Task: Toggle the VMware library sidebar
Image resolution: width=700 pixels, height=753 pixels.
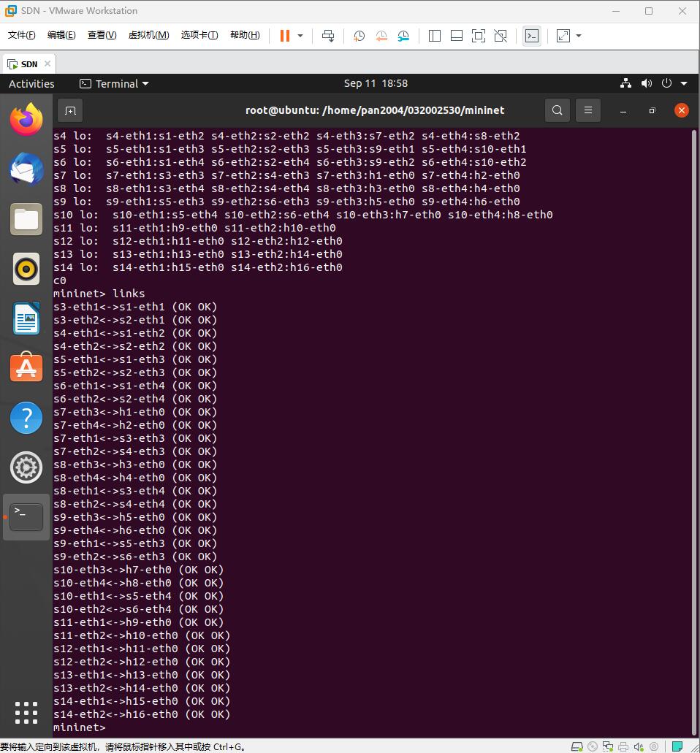Action: 434,36
